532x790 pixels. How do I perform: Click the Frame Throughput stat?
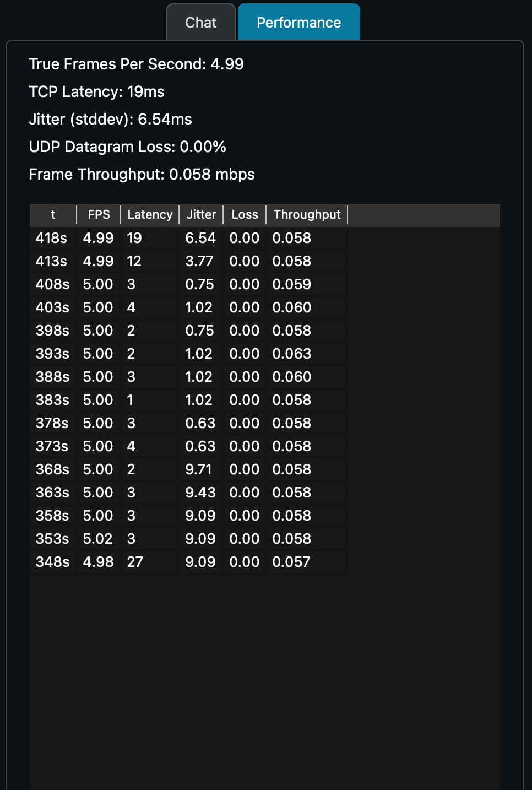click(142, 174)
